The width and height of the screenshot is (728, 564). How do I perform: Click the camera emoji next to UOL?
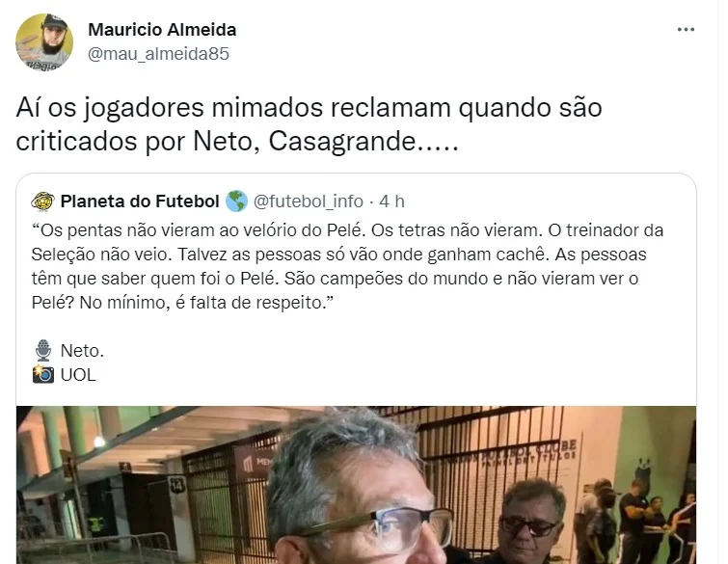coord(43,375)
